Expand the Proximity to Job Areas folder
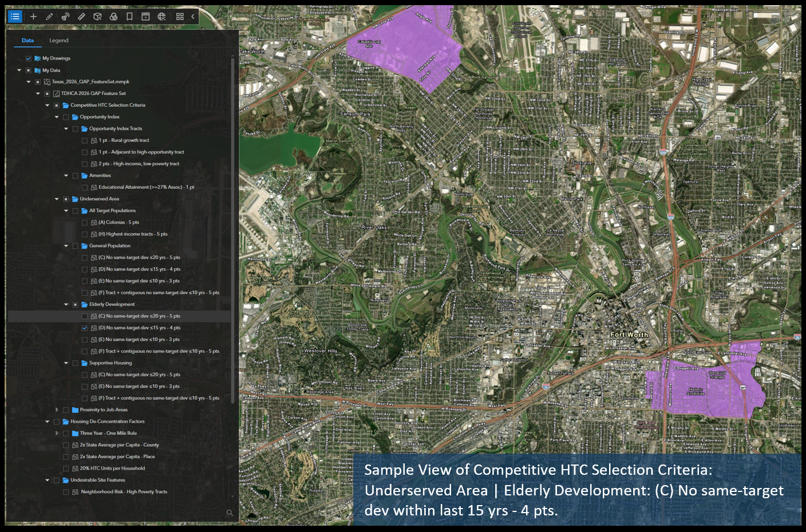The width and height of the screenshot is (806, 532). point(57,410)
